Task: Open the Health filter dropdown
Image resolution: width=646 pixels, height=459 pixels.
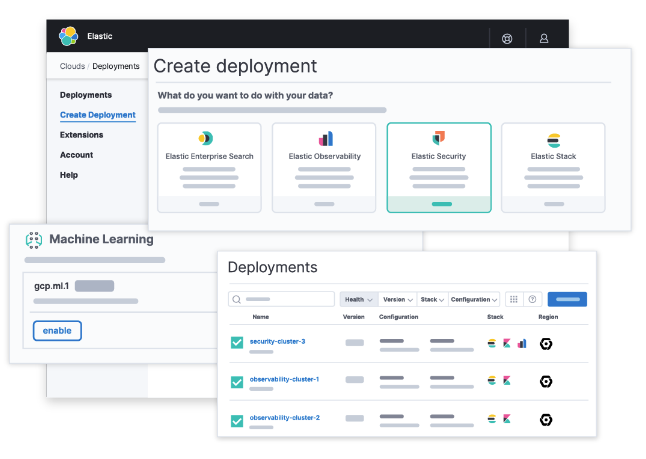Action: coord(358,300)
